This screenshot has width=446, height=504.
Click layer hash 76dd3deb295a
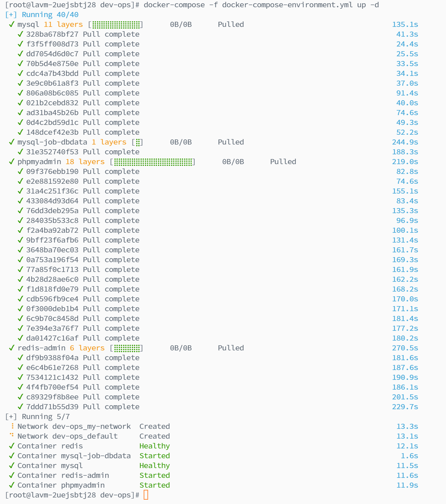point(52,211)
